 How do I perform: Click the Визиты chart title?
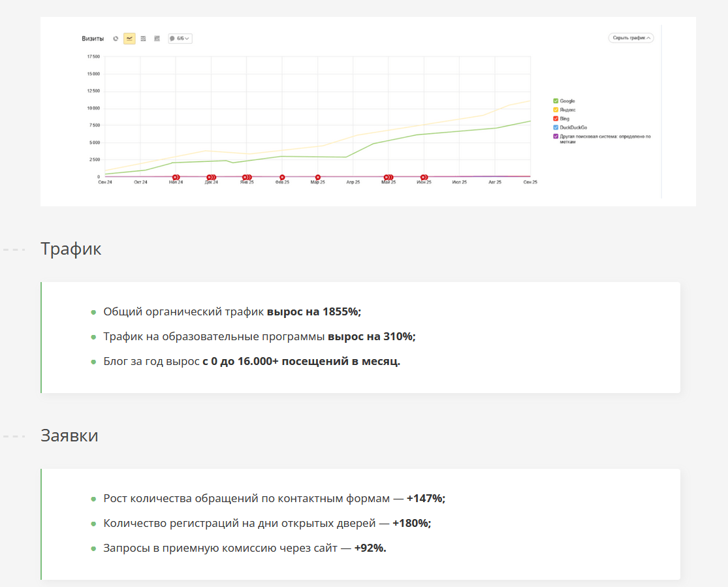coord(93,39)
